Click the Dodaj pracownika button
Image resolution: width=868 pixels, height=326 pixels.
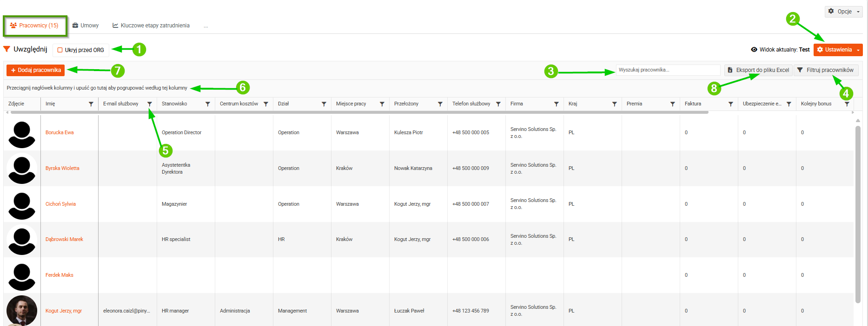click(36, 70)
